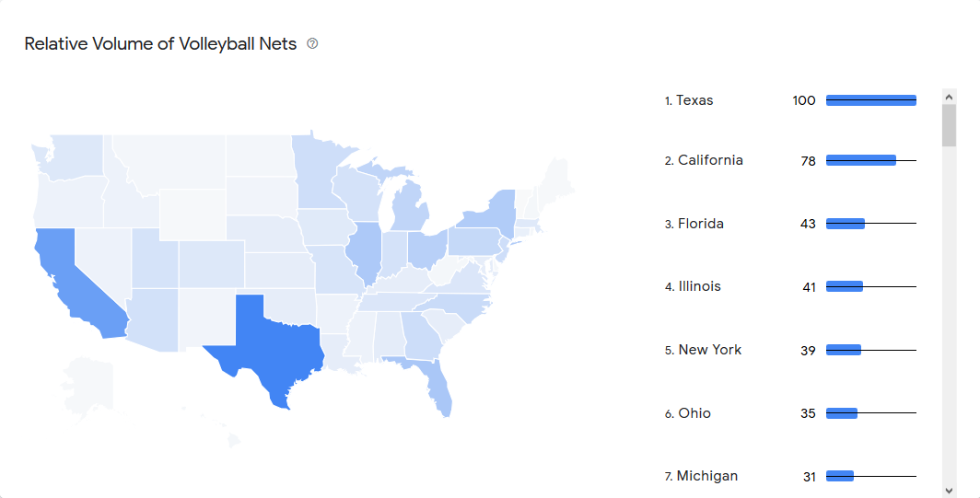The height and width of the screenshot is (498, 980).
Task: Click the Ohio volume bar
Action: point(842,413)
